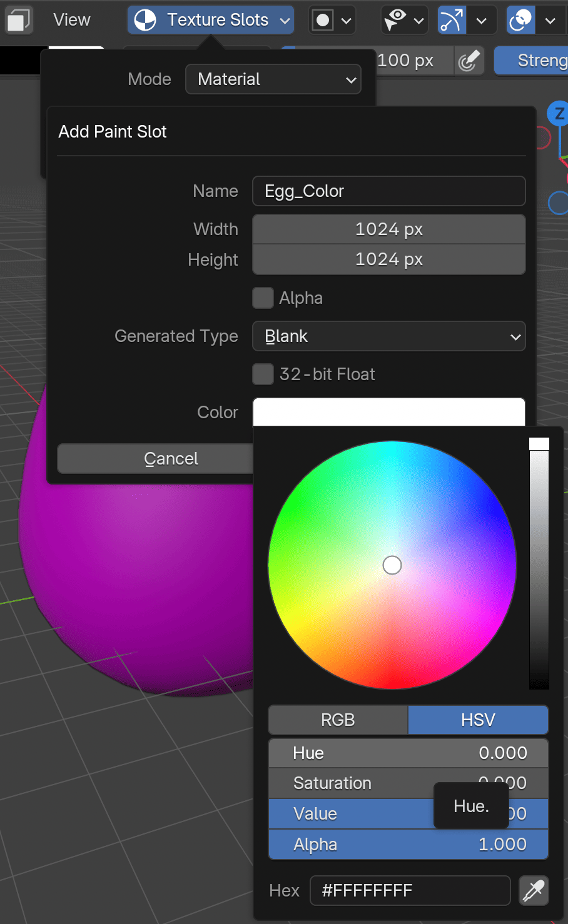568x924 pixels.
Task: Click the Alpha 1.000 slider field
Action: click(408, 845)
